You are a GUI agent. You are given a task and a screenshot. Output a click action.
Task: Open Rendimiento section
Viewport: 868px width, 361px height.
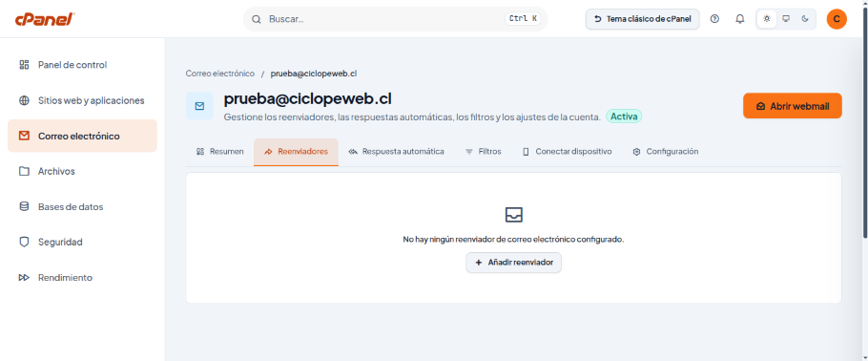(82, 278)
